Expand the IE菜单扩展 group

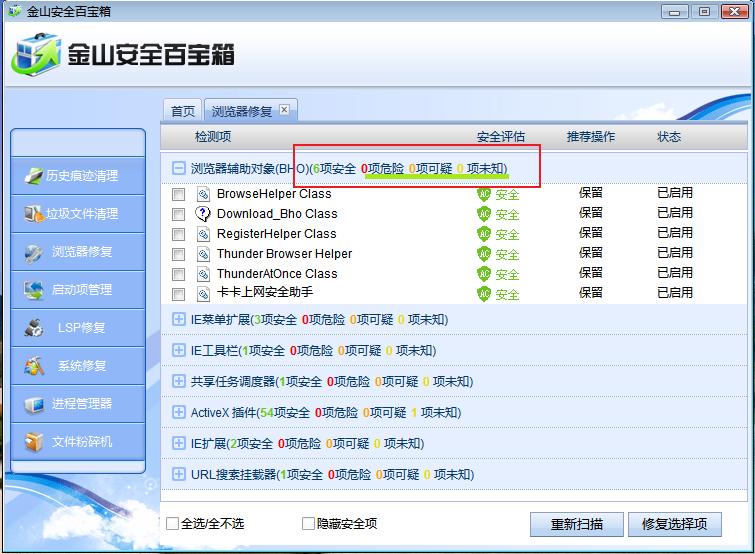point(179,319)
